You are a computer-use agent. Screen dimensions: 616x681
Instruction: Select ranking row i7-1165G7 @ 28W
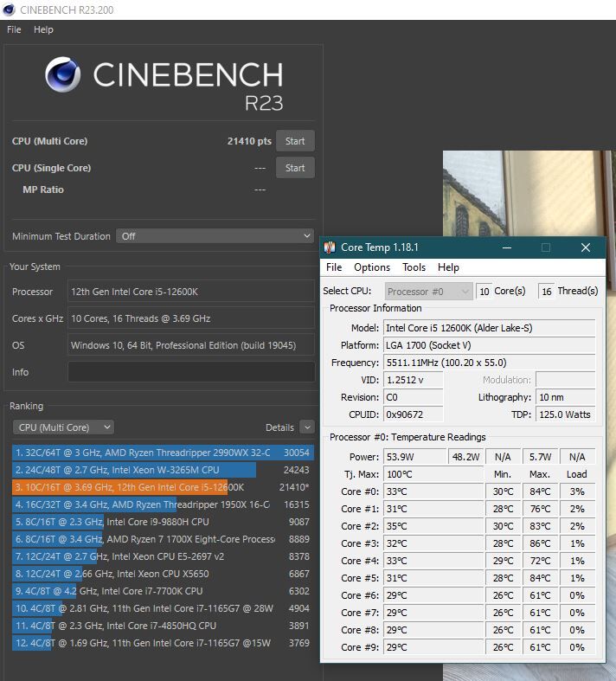(x=163, y=608)
